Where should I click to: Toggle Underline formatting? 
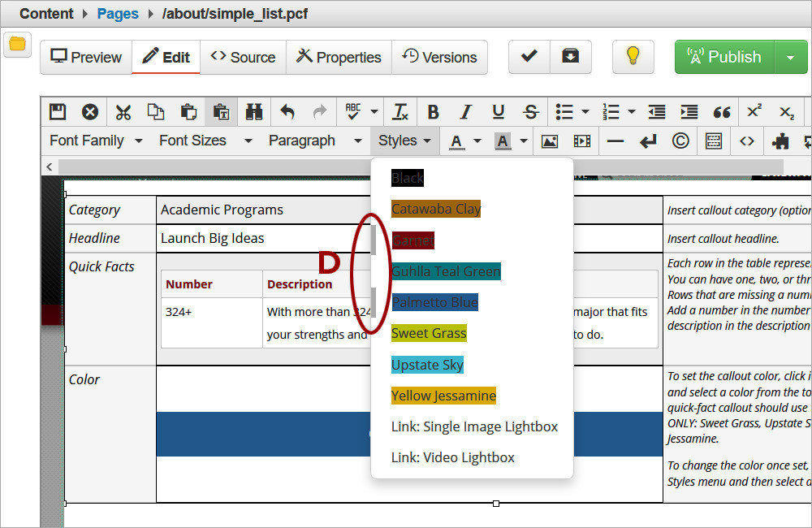(x=499, y=112)
